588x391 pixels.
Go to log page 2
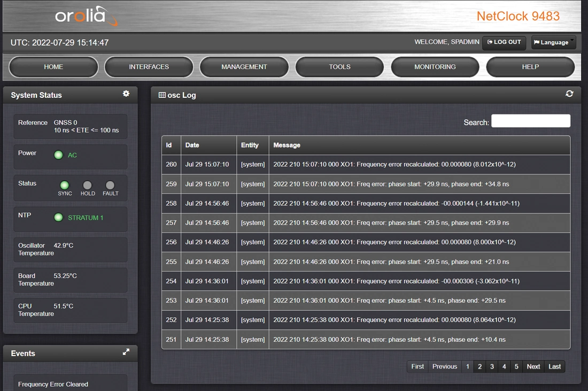479,366
